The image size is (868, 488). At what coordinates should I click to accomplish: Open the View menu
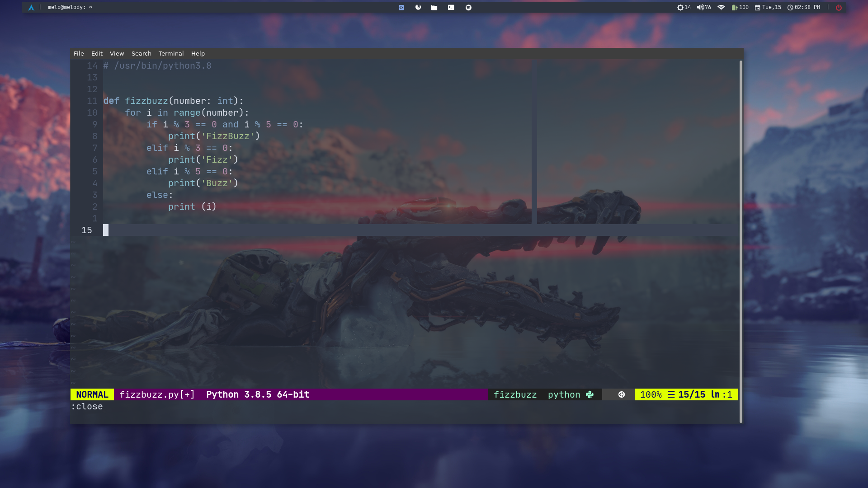click(117, 53)
